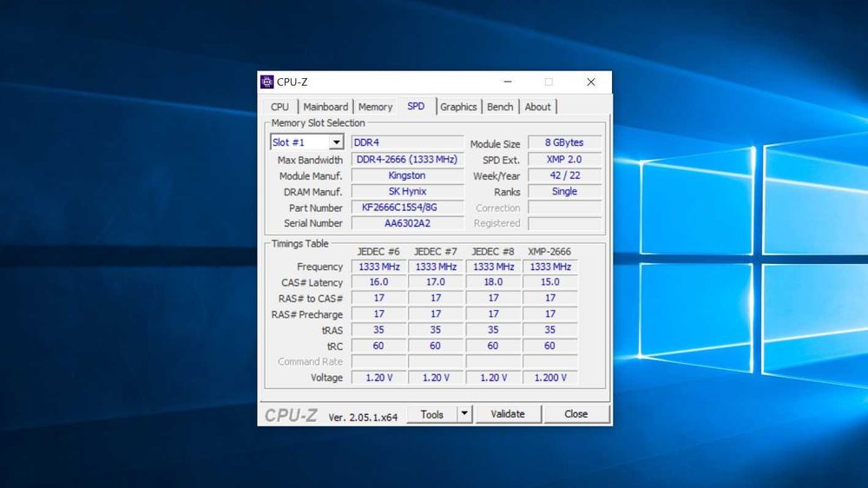Screen dimensions: 868x488
Task: Expand the Slot #1 memory slot dropdown
Action: pos(336,142)
